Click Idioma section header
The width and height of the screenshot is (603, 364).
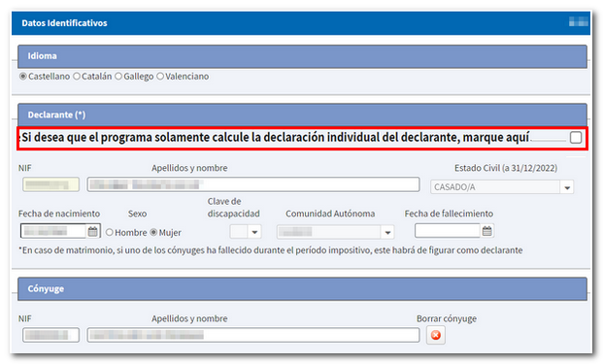[302, 56]
